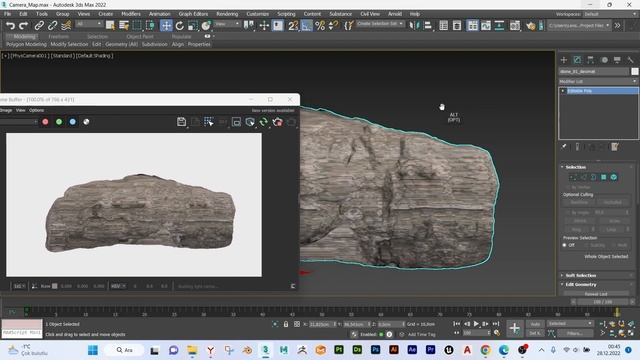640x360 pixels.
Task: Toggle red channel in frame buffer
Action: (45, 122)
